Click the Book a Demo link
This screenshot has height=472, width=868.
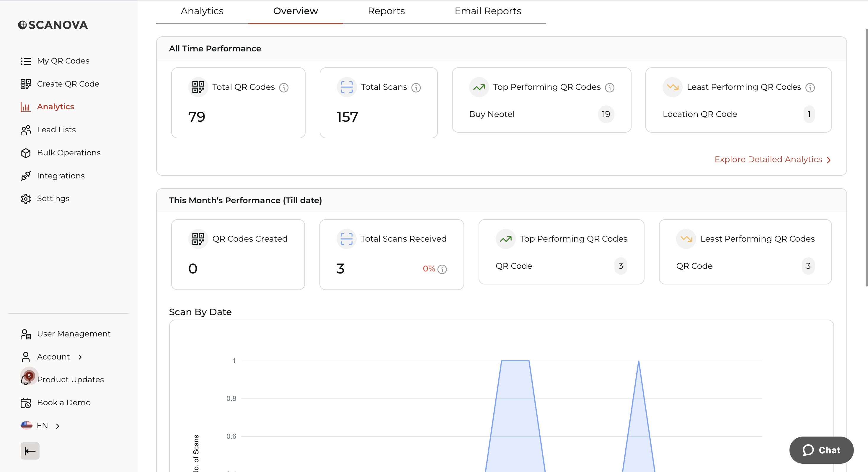coord(64,403)
